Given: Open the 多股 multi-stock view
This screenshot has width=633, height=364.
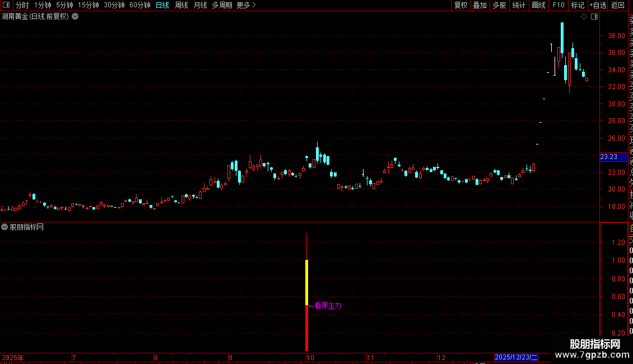Looking at the screenshot, I should 499,5.
